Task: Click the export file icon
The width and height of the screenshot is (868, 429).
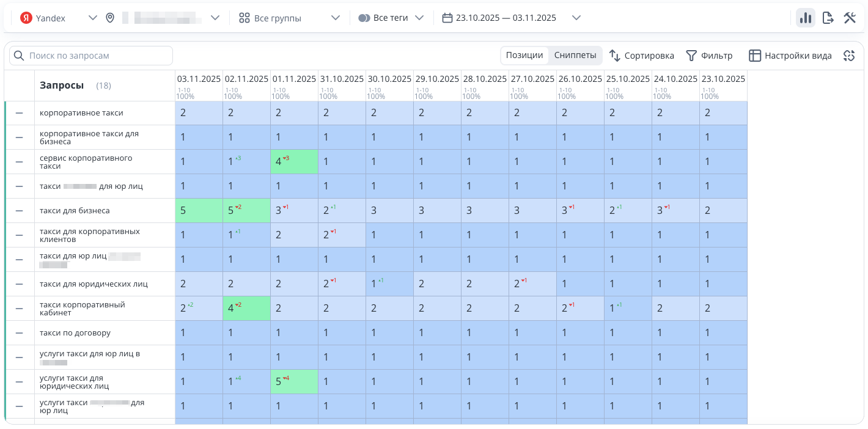Action: click(x=828, y=18)
